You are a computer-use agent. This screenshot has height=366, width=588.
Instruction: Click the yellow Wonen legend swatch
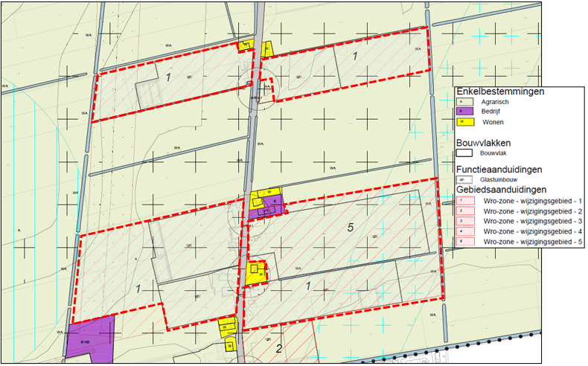tap(465, 122)
